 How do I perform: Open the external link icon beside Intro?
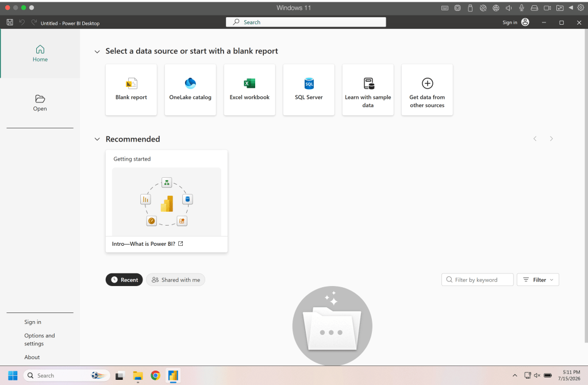point(180,243)
